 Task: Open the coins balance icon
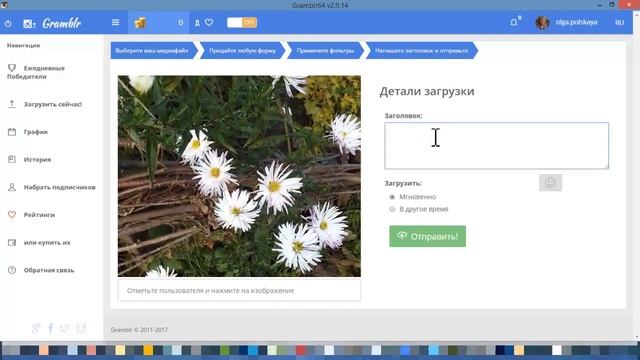point(140,22)
